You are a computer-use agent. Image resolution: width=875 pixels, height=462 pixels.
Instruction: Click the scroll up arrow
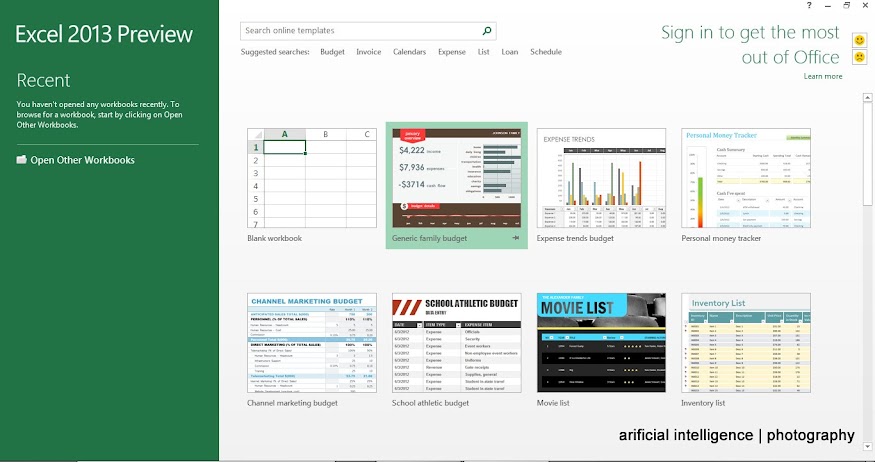pos(867,98)
